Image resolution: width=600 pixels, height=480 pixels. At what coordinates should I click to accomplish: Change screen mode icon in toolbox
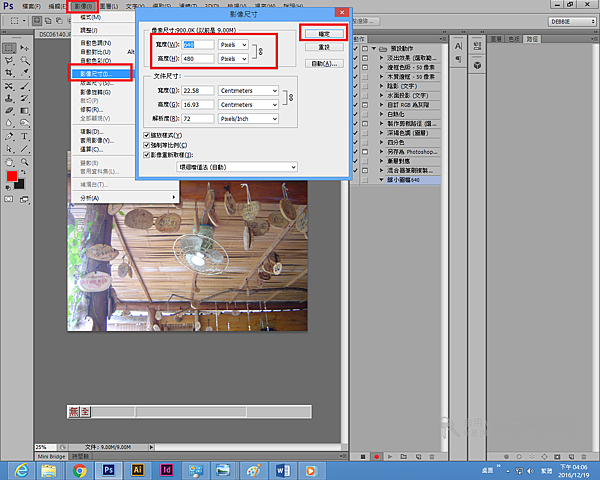(24, 199)
